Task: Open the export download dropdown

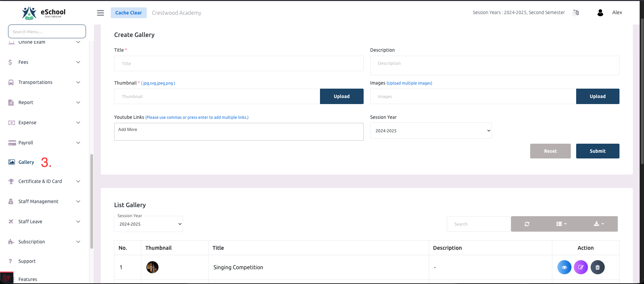Action: coord(598,224)
